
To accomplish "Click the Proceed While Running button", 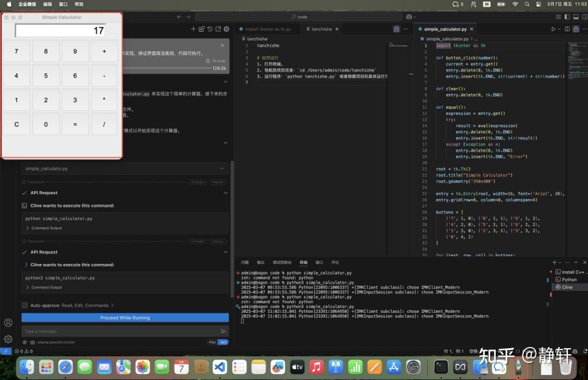I will click(125, 318).
